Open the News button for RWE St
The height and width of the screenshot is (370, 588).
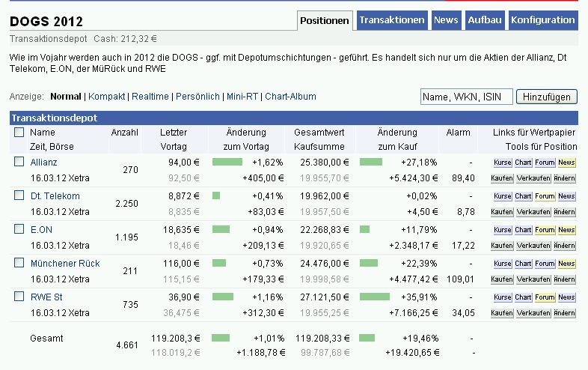click(x=566, y=297)
